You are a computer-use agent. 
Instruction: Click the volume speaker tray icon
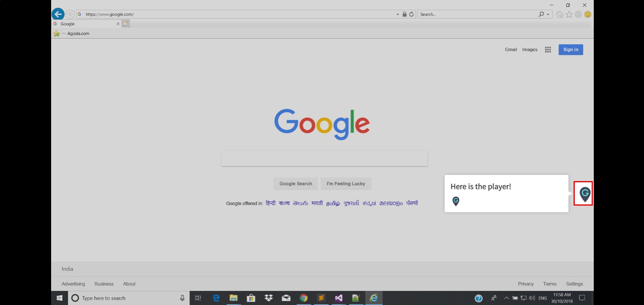[532, 298]
